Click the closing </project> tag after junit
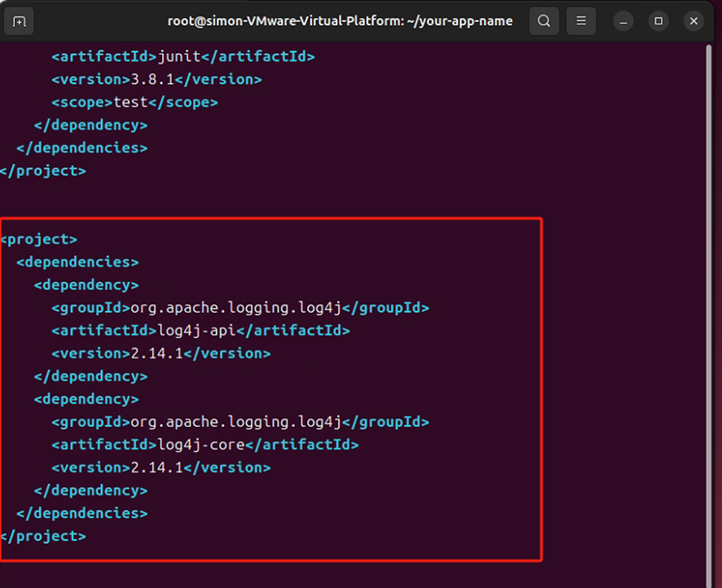Image resolution: width=722 pixels, height=588 pixels. pos(43,171)
